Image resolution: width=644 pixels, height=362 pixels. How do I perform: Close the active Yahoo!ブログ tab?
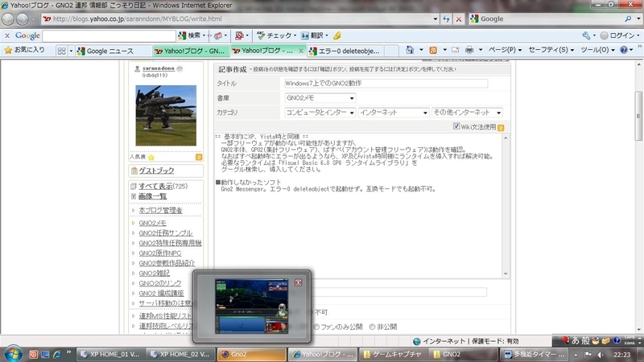[300, 51]
